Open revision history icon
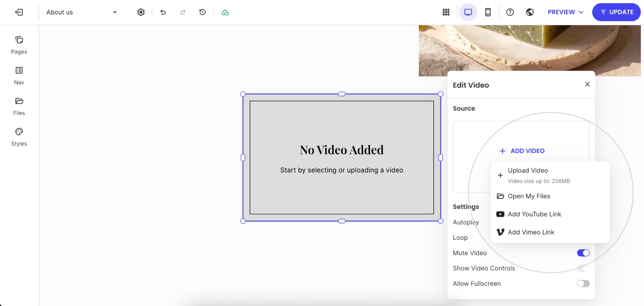This screenshot has width=644, height=306. [202, 12]
